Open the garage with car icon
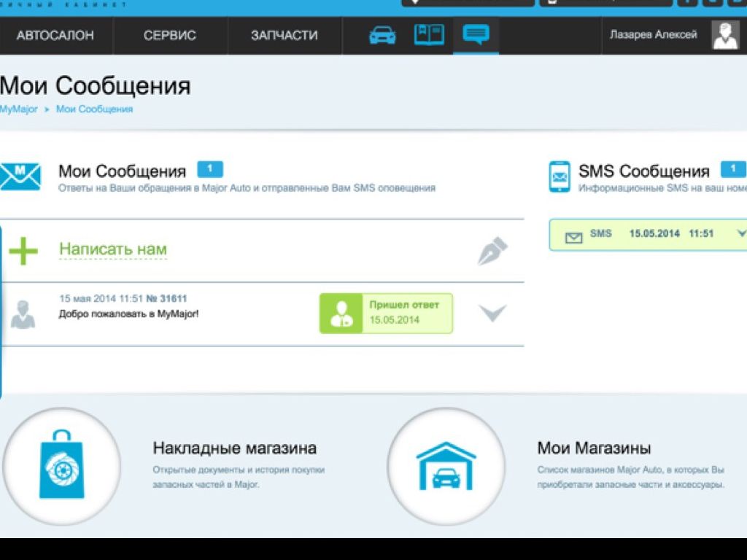The width and height of the screenshot is (747, 560). pos(446,466)
